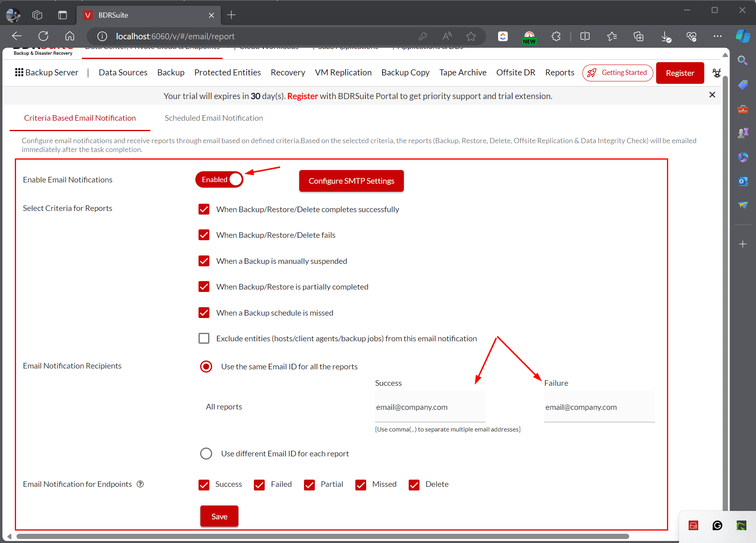Viewport: 756px width, 543px height.
Task: Open a new browser tab
Action: tap(231, 15)
